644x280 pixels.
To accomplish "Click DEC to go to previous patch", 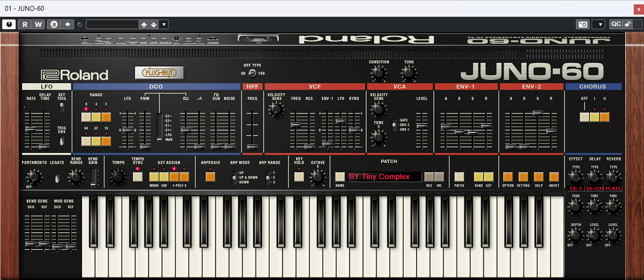I will click(429, 177).
